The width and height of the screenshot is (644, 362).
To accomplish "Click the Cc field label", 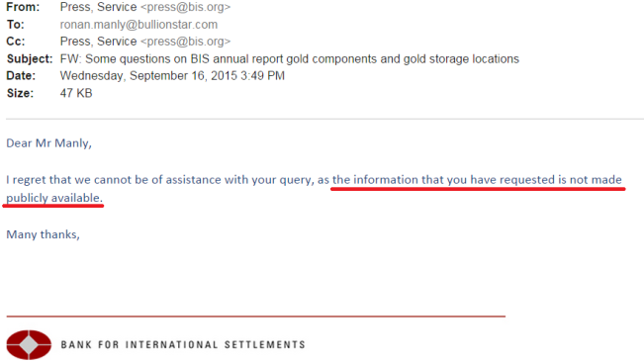I will (16, 42).
